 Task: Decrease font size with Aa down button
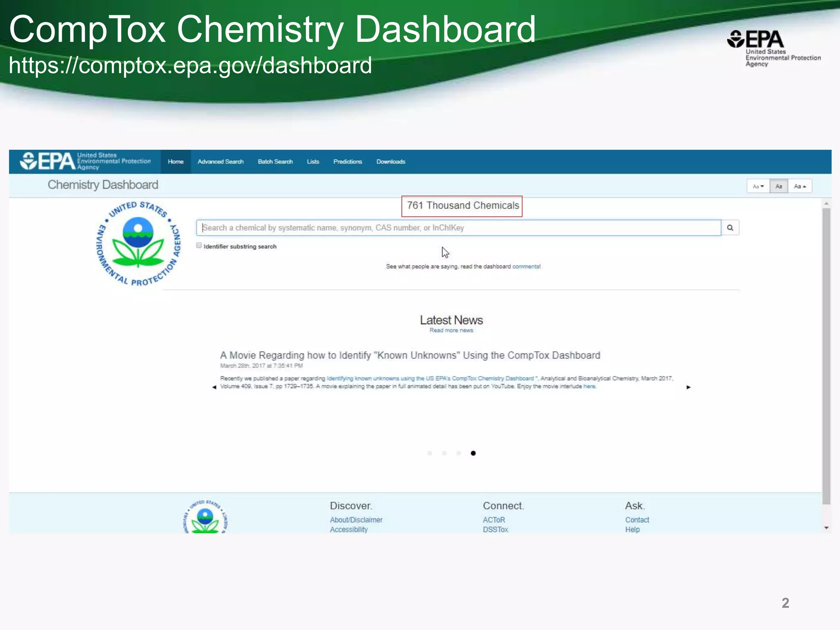click(x=758, y=186)
